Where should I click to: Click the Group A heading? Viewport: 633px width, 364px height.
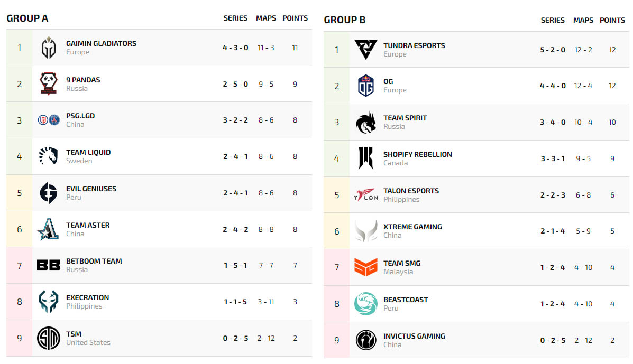point(27,18)
